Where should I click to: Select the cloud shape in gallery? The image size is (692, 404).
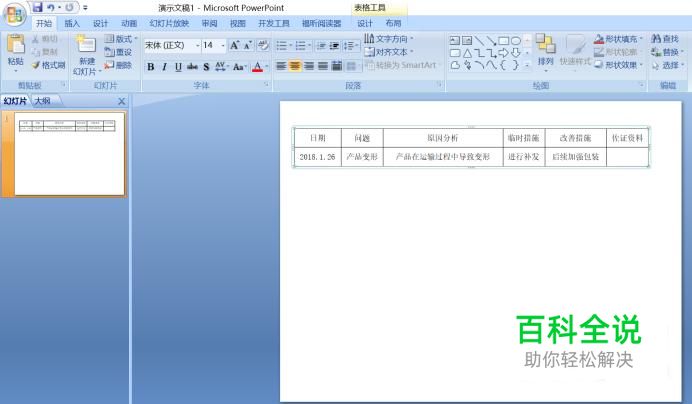pos(455,65)
